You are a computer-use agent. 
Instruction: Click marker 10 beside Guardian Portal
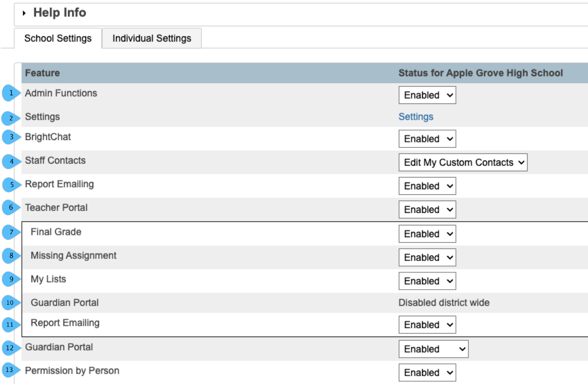[10, 303]
